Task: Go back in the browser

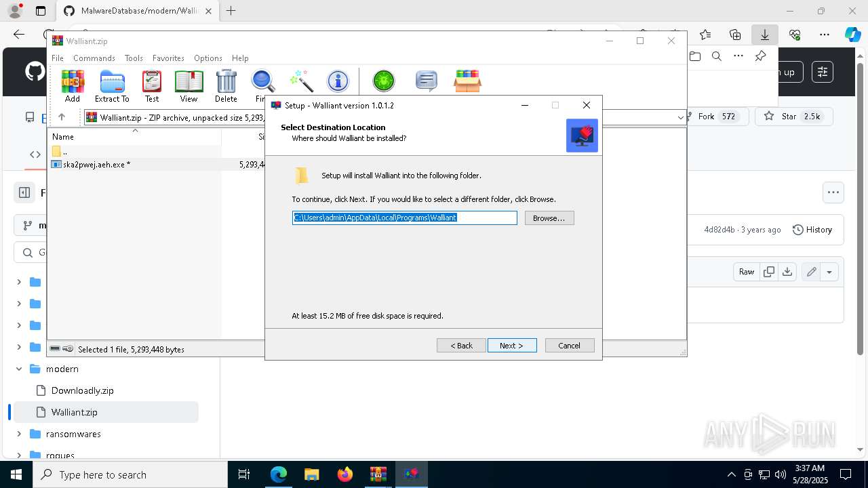Action: pos(19,34)
